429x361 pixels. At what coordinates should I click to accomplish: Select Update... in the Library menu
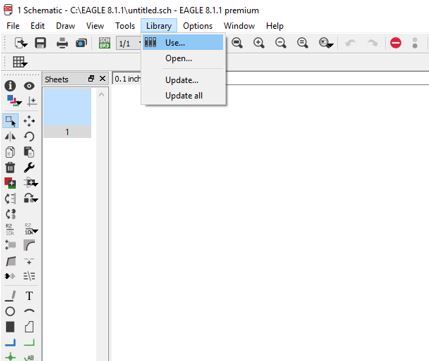(x=182, y=80)
